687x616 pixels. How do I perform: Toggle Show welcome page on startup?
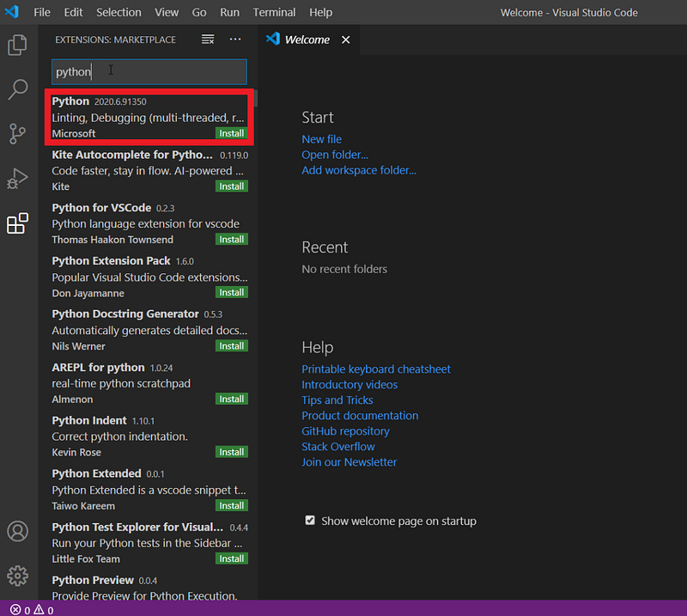coord(310,521)
